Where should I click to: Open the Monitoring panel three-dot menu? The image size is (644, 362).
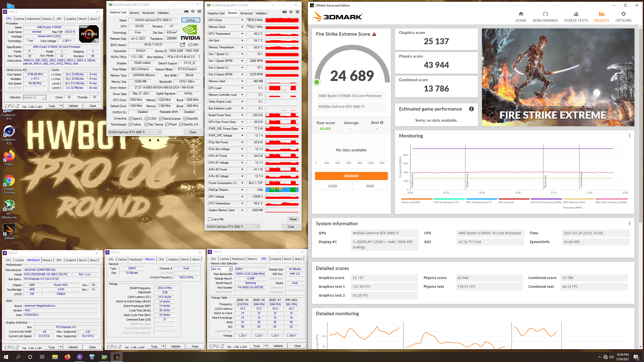pos(629,136)
